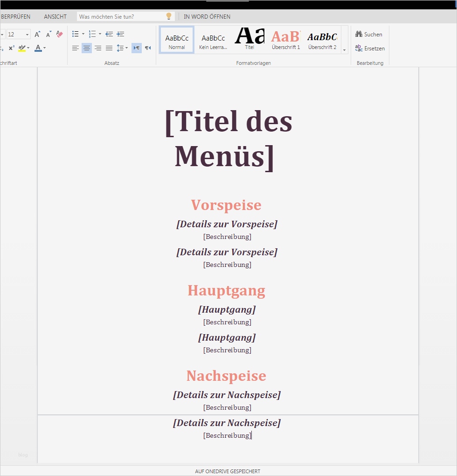
Task: Set right-to-left text direction
Action: click(148, 48)
